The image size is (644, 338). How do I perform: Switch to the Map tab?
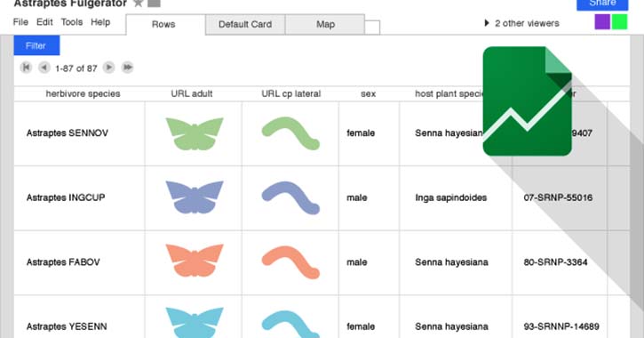click(325, 25)
